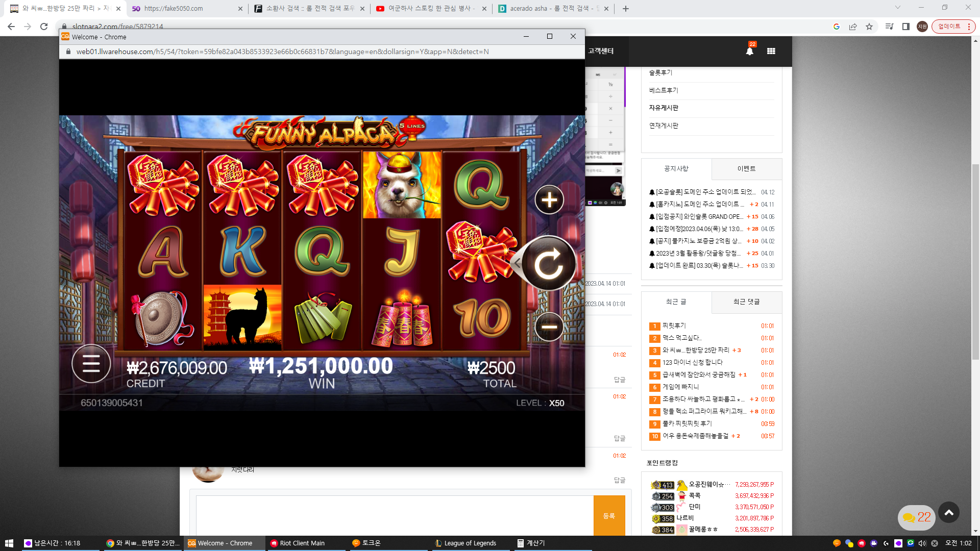Switch to the 최근 댓글 tab
980x551 pixels.
[747, 302]
